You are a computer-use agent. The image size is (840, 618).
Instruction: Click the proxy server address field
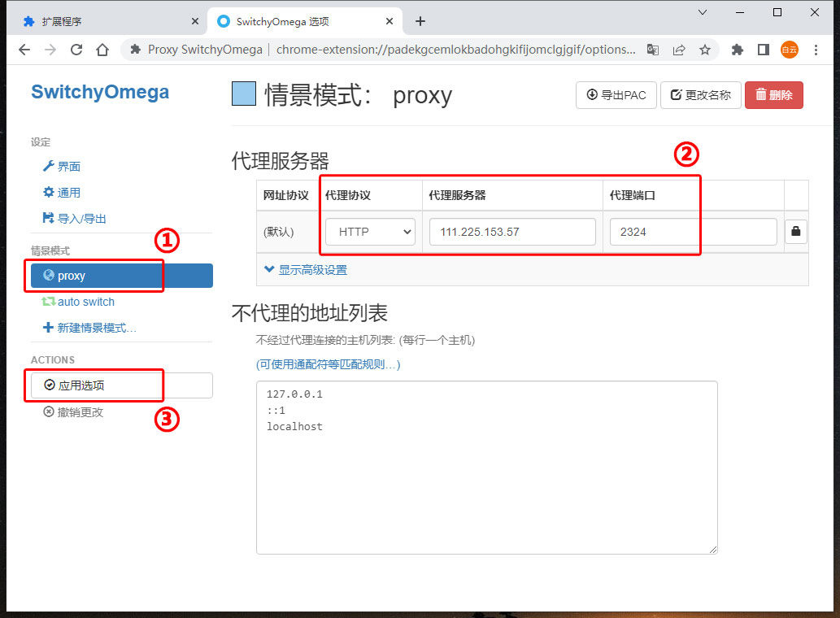pos(512,232)
